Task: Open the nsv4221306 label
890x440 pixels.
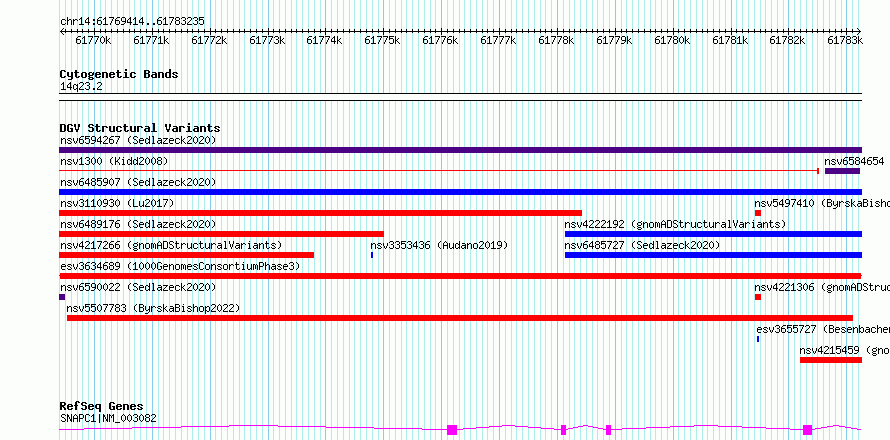Action: pyautogui.click(x=822, y=287)
